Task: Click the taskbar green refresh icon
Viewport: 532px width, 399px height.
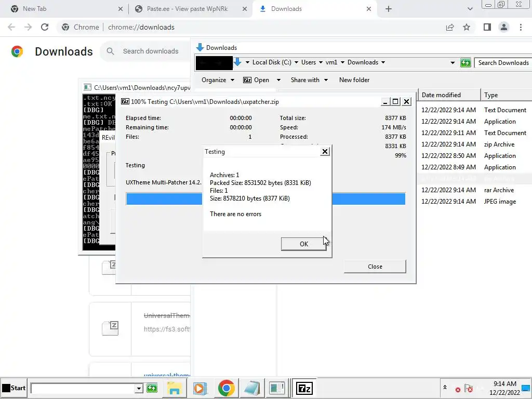Action: click(152, 388)
